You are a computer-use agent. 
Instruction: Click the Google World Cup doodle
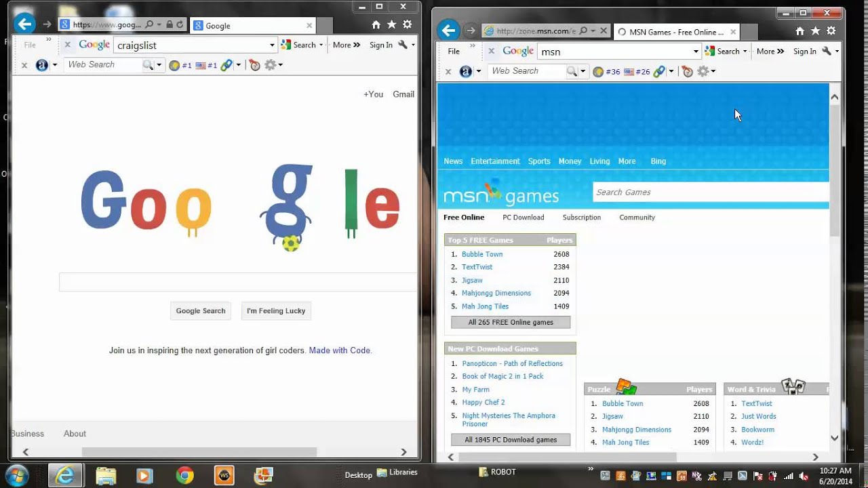point(241,207)
